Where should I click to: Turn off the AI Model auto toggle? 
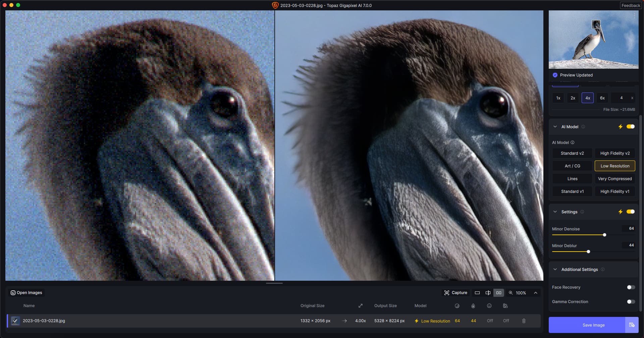(x=630, y=127)
